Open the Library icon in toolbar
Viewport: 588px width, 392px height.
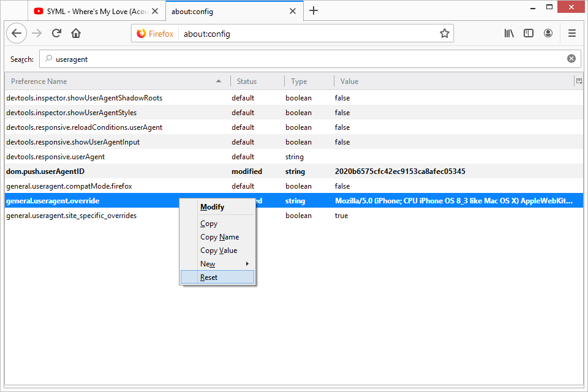(509, 34)
